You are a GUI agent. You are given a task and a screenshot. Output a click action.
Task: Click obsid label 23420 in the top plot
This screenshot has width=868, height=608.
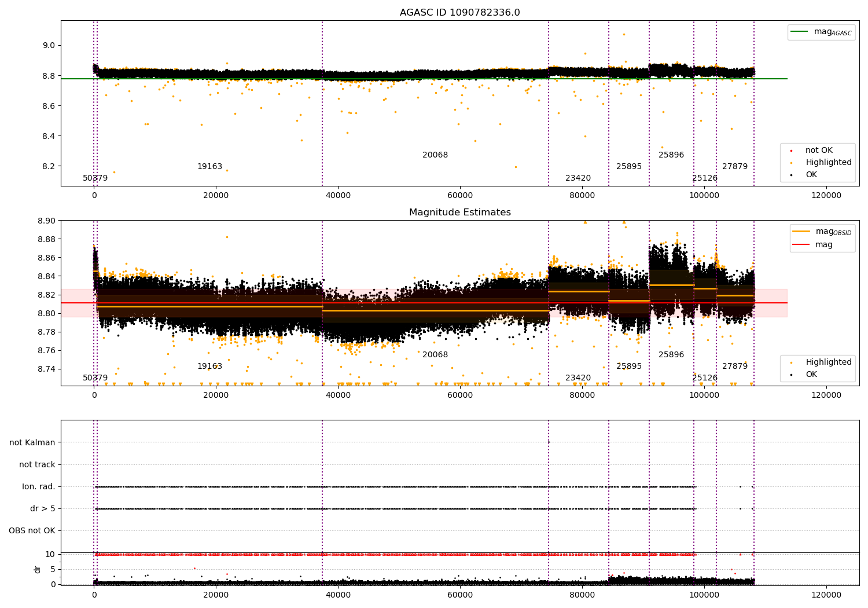[x=578, y=178]
